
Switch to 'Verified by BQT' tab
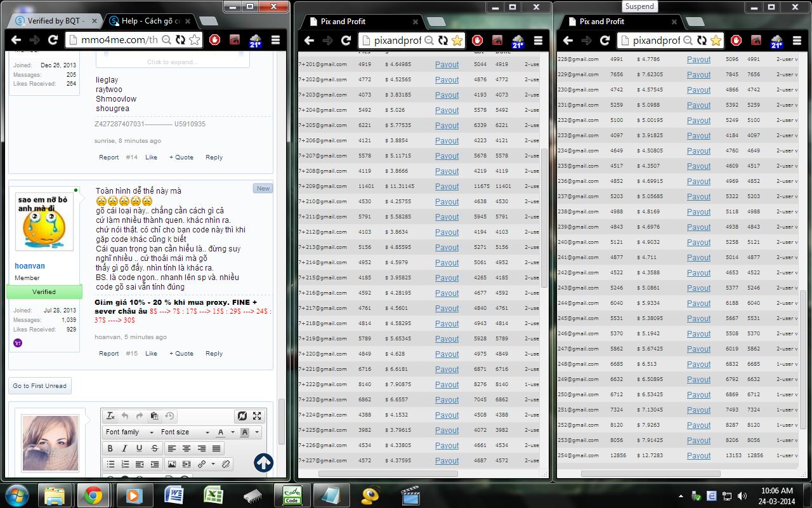coord(55,21)
